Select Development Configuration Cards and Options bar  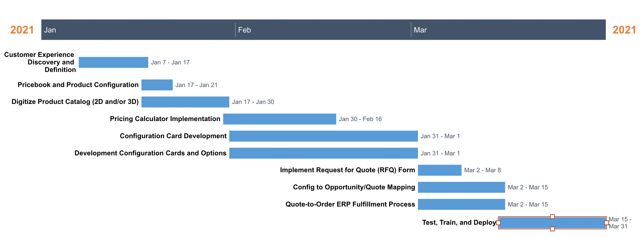(324, 153)
